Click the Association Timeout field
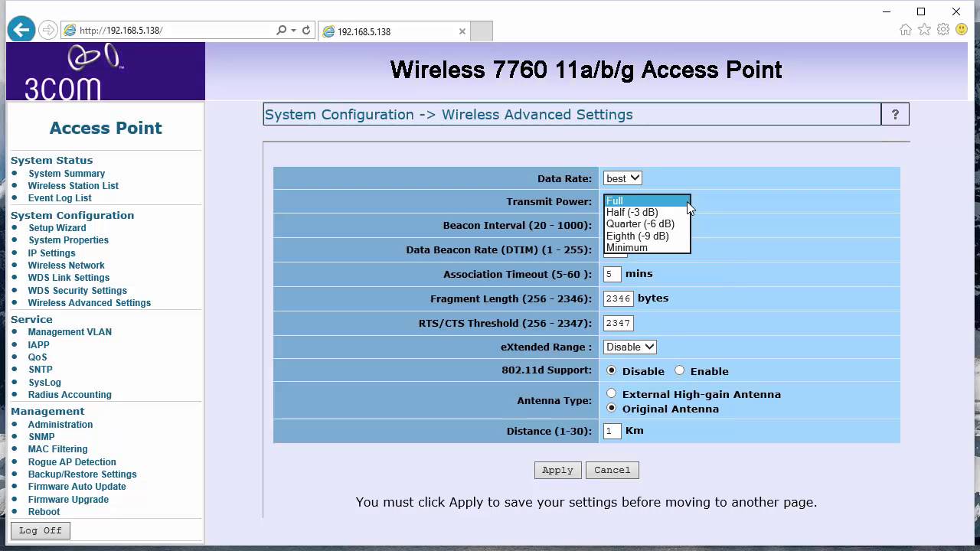 [612, 274]
